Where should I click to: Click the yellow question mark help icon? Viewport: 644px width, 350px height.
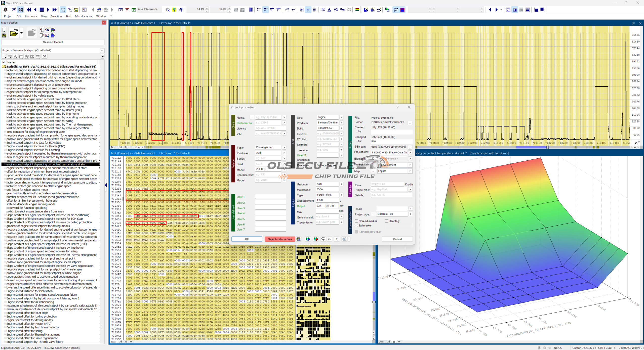(x=174, y=10)
